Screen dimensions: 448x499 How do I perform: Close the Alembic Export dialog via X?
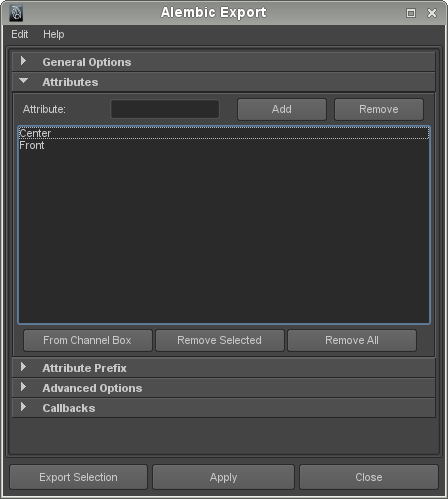click(432, 13)
